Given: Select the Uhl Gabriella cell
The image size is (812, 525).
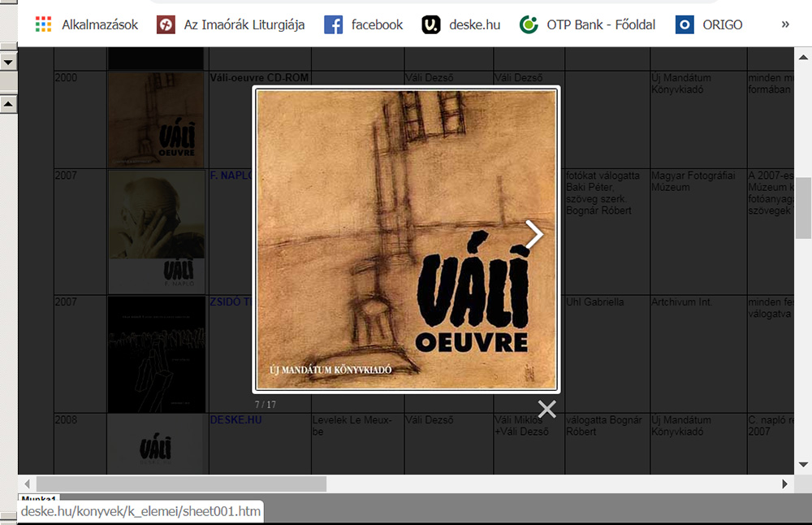Looking at the screenshot, I should (607, 354).
